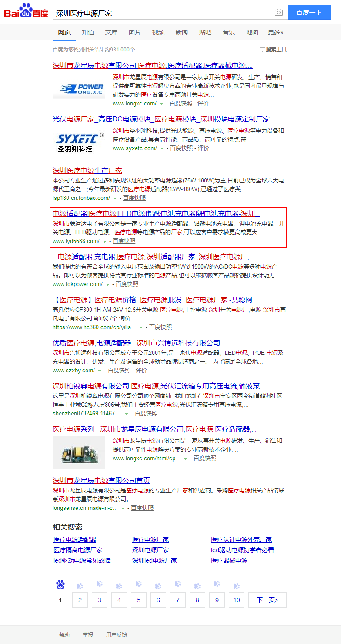Screen dimensions: 341x644
Task: Click the search tools filter icon
Action: pyautogui.click(x=262, y=50)
